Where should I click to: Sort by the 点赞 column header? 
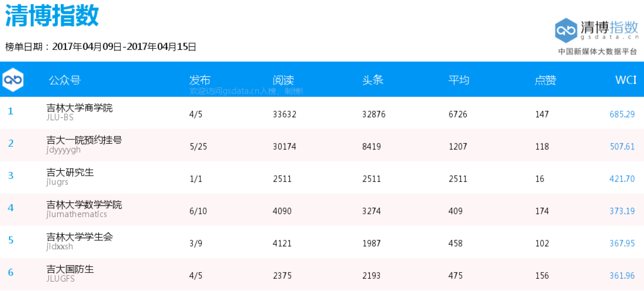[545, 80]
